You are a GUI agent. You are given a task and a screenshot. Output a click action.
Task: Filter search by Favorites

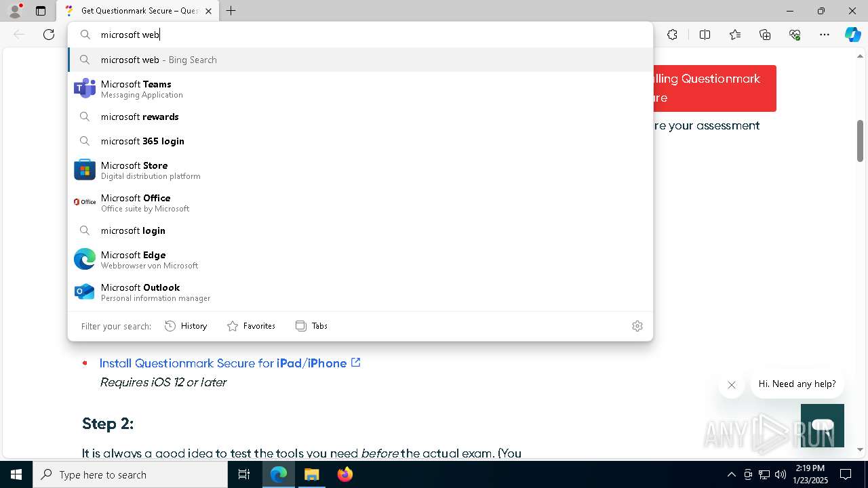(251, 326)
